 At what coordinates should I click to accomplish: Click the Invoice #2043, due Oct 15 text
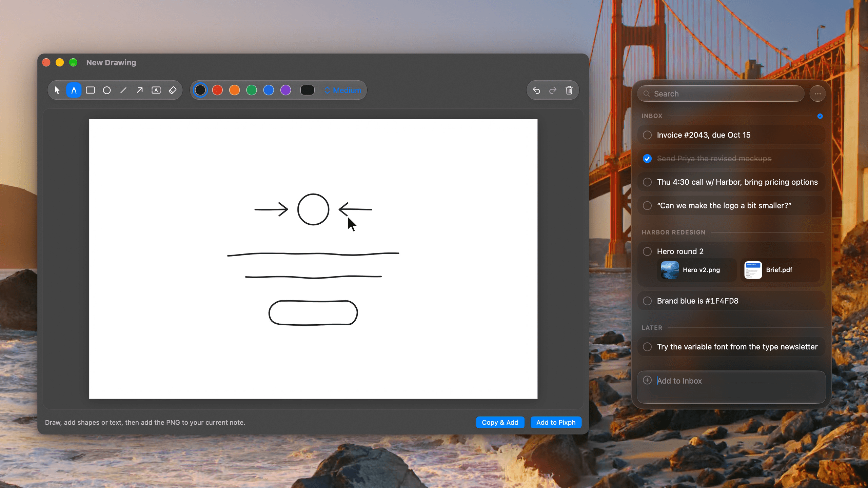pyautogui.click(x=704, y=135)
